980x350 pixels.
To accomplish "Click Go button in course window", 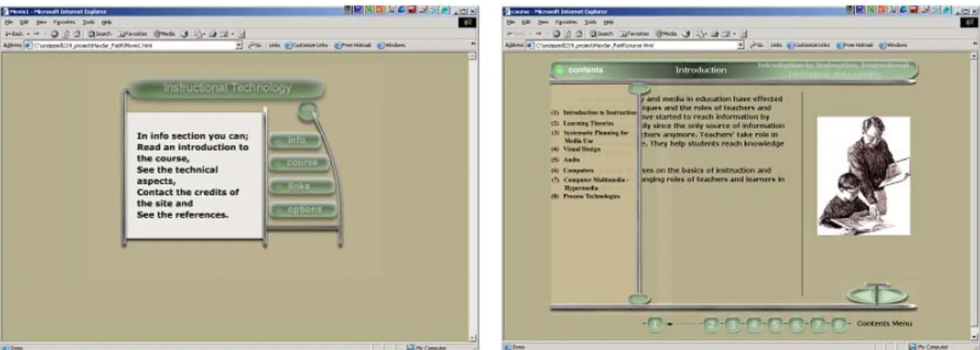I will tap(757, 45).
